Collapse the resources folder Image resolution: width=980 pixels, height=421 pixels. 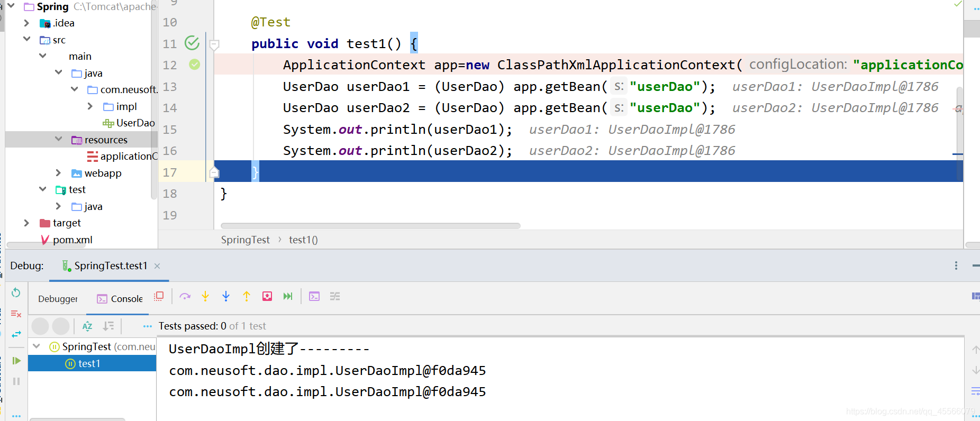click(58, 140)
